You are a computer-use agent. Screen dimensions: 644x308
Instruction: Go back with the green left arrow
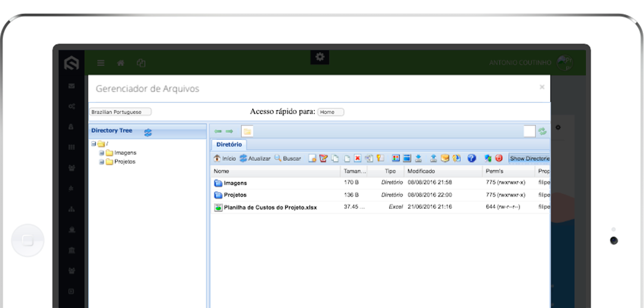click(x=218, y=132)
